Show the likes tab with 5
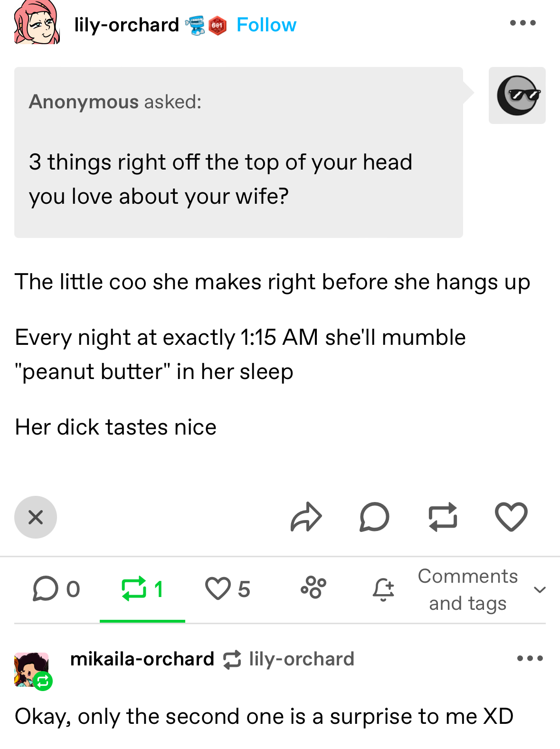This screenshot has height=749, width=560. tap(228, 589)
